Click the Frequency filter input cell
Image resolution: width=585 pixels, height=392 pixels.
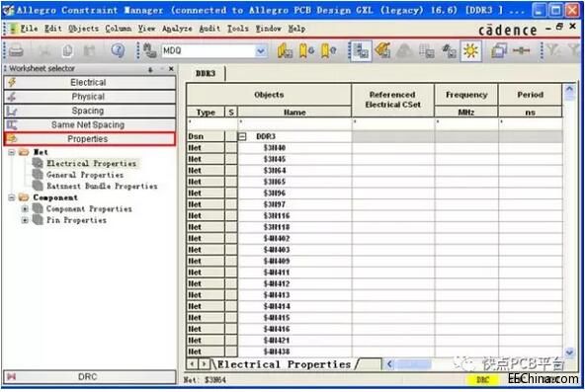466,124
